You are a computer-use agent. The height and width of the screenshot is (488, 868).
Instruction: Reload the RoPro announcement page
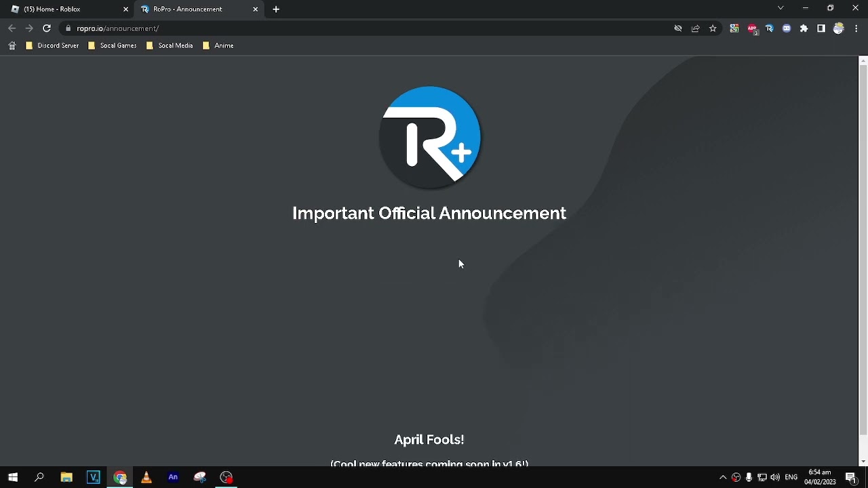tap(47, 28)
